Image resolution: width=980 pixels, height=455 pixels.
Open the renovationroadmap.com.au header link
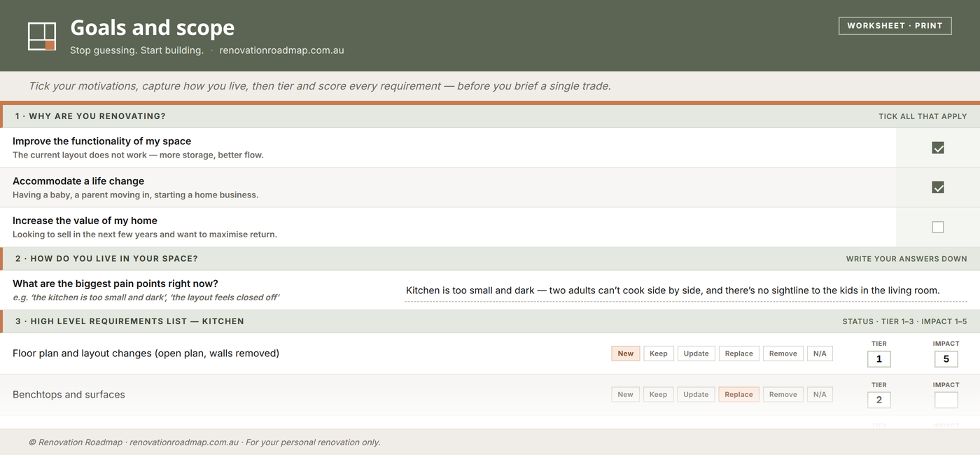(x=281, y=50)
